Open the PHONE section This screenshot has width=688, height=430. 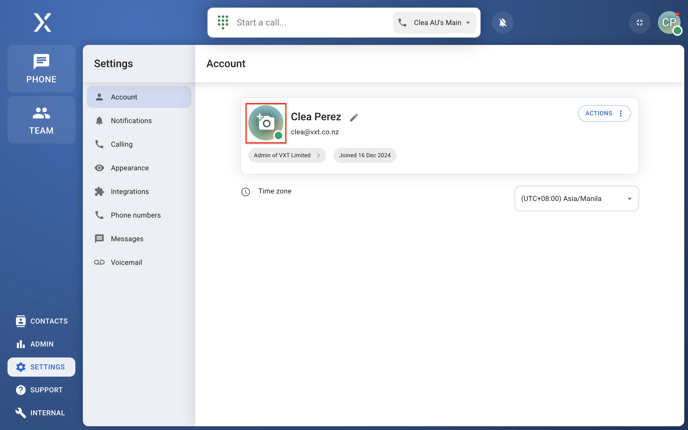point(41,69)
